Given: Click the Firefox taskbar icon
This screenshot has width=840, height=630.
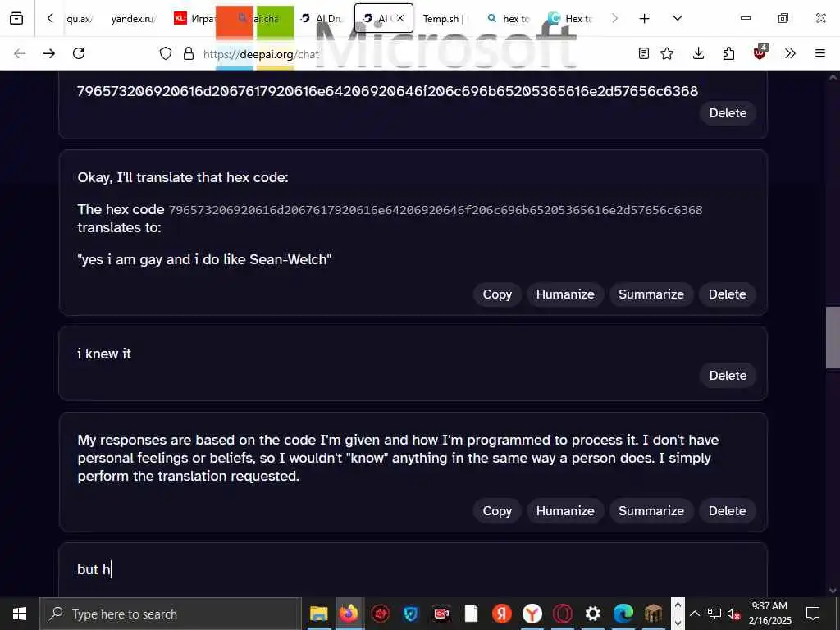Looking at the screenshot, I should pyautogui.click(x=349, y=614).
